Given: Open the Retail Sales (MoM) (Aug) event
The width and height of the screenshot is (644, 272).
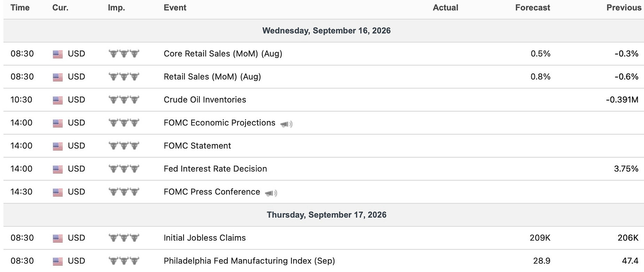Looking at the screenshot, I should pyautogui.click(x=212, y=77).
